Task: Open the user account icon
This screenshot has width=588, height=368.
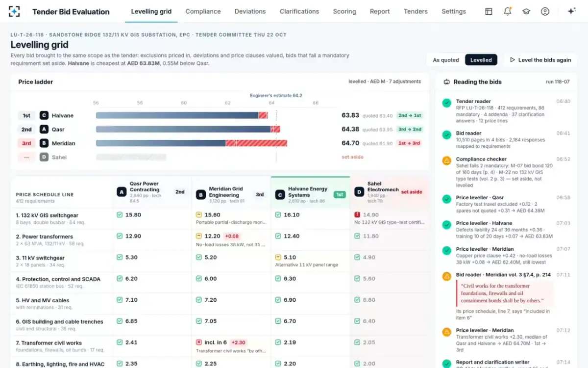Action: [545, 11]
